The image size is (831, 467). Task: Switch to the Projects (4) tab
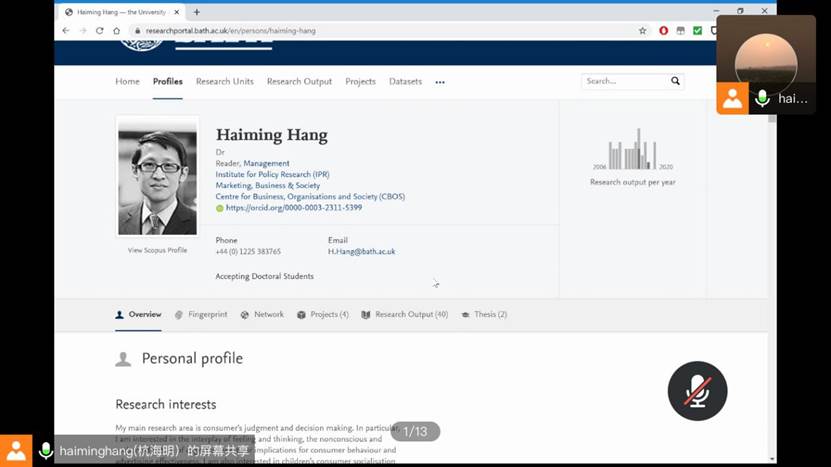point(323,314)
